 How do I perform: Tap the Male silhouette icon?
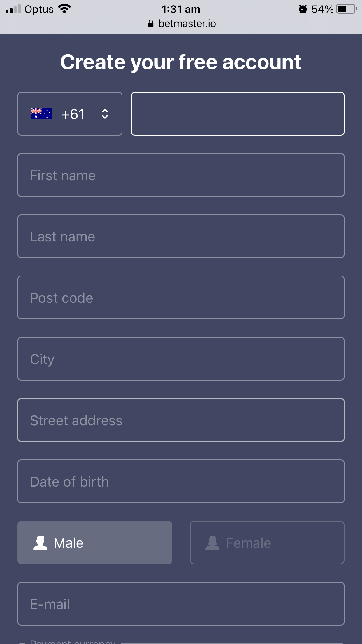[40, 543]
